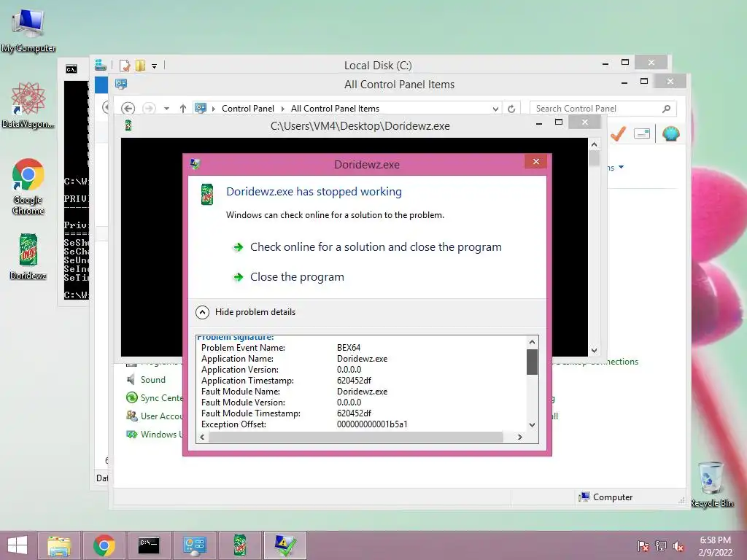Select error report taskbar item

click(x=285, y=545)
